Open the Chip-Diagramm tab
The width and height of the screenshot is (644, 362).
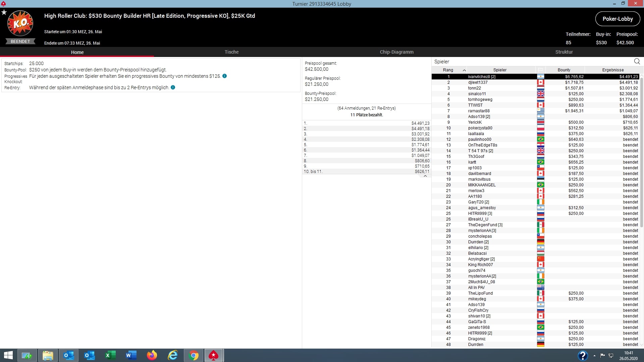pos(396,52)
